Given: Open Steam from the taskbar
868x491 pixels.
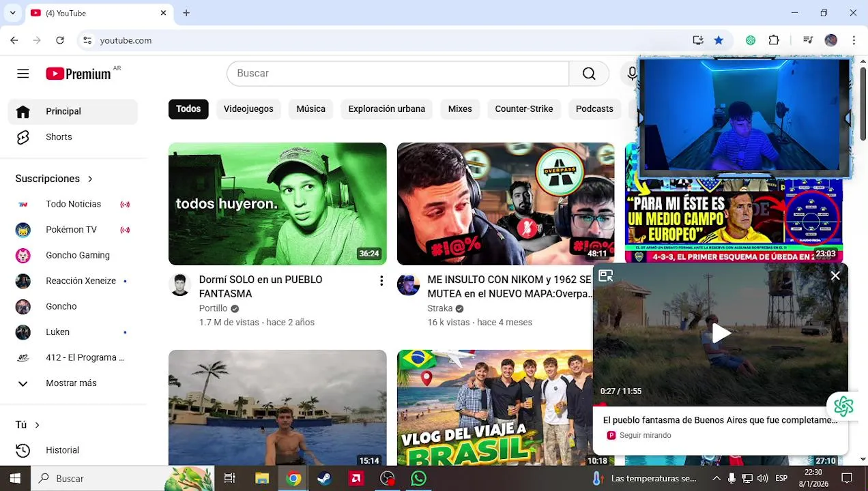Looking at the screenshot, I should pyautogui.click(x=324, y=479).
